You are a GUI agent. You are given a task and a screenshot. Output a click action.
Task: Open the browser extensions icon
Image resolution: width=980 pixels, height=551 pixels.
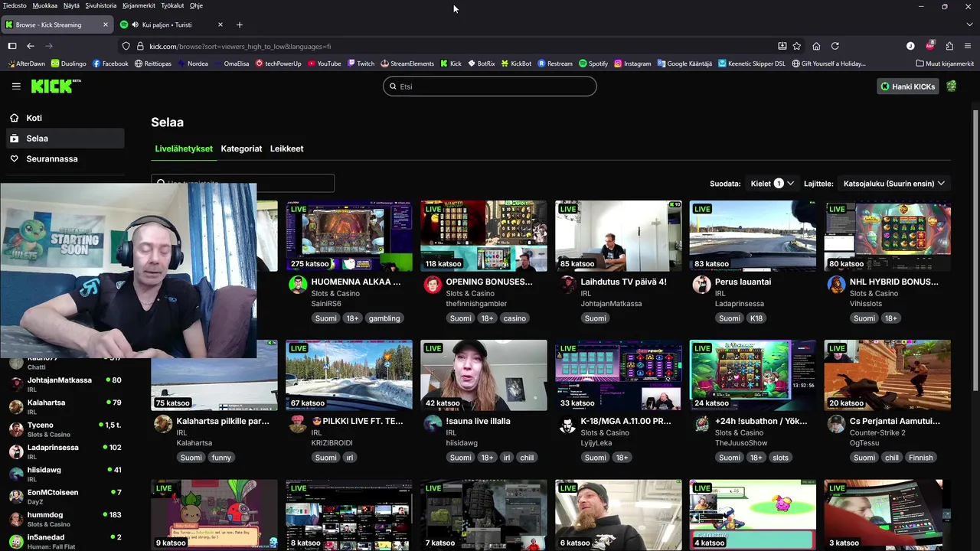coord(949,46)
